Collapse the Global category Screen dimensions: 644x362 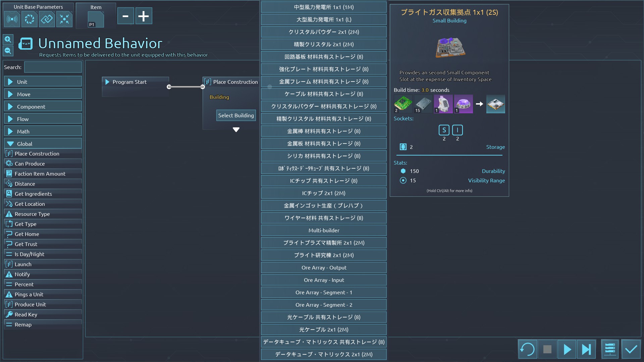(x=43, y=144)
